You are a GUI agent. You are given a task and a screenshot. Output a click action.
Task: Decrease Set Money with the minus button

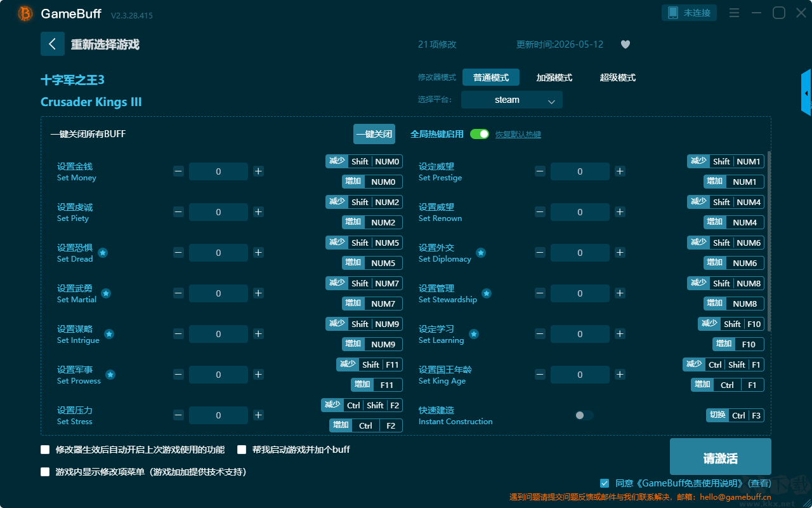(178, 171)
